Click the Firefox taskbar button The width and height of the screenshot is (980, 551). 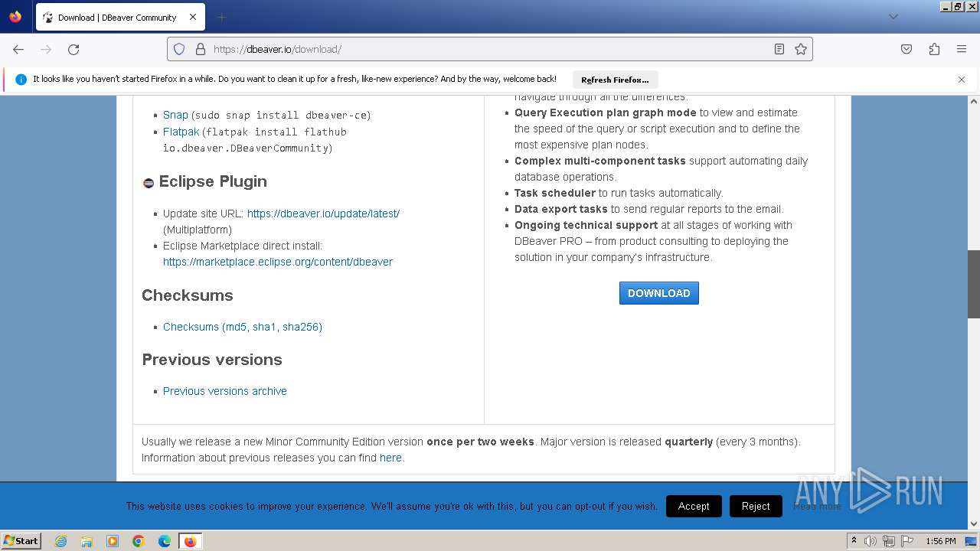click(190, 541)
